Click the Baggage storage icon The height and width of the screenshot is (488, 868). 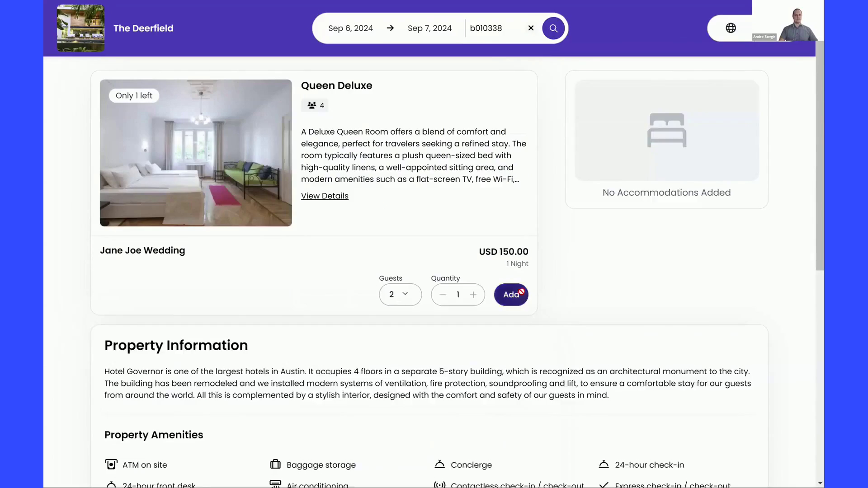point(275,465)
